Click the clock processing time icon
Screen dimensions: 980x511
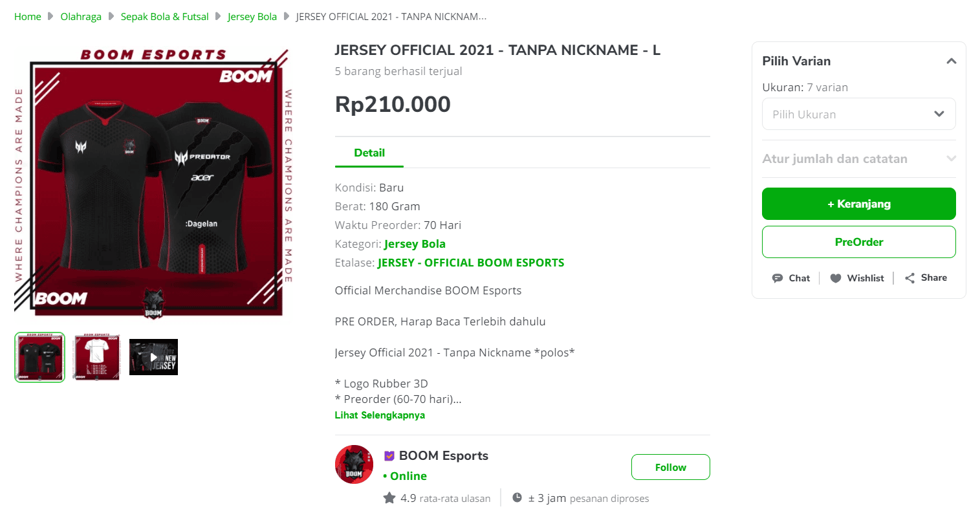[x=517, y=497]
